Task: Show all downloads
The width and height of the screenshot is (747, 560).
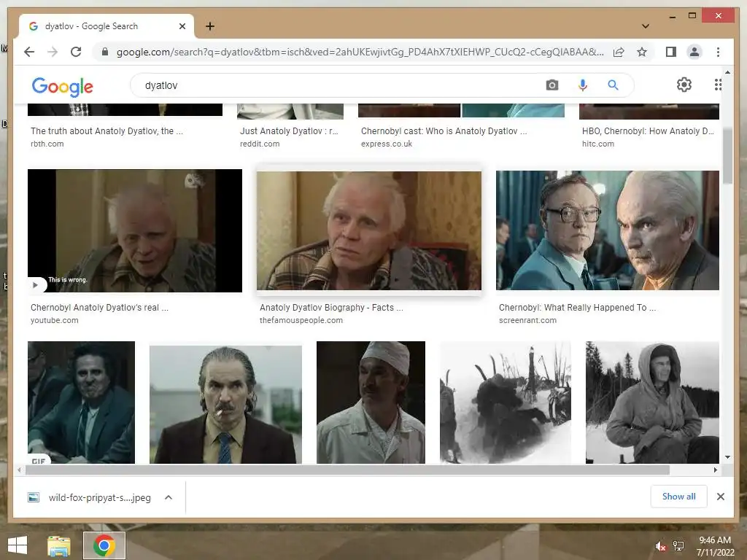Action: [x=678, y=496]
